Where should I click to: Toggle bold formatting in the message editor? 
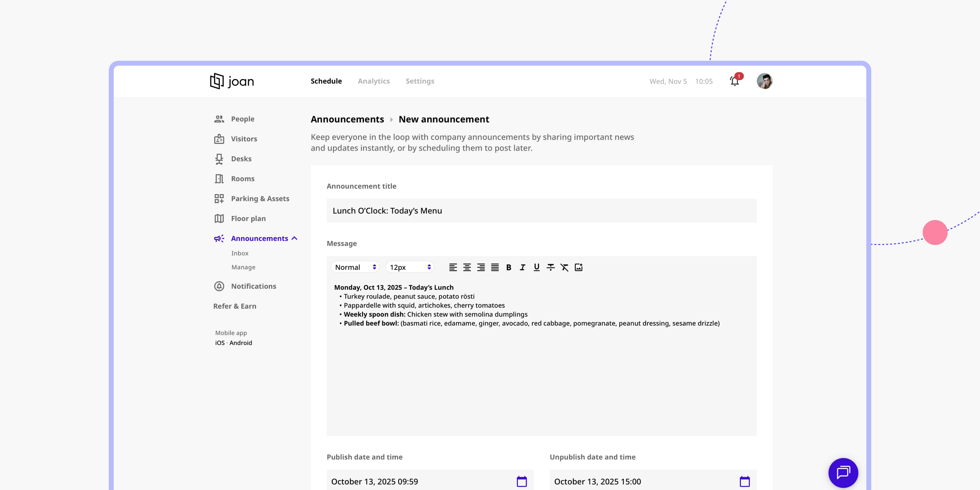[508, 267]
